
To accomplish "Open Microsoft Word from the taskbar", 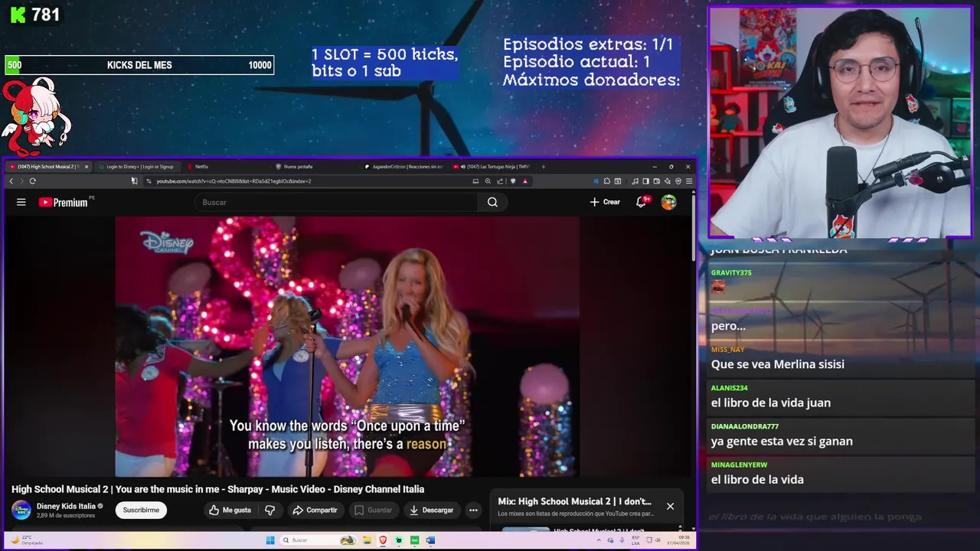I will click(430, 540).
